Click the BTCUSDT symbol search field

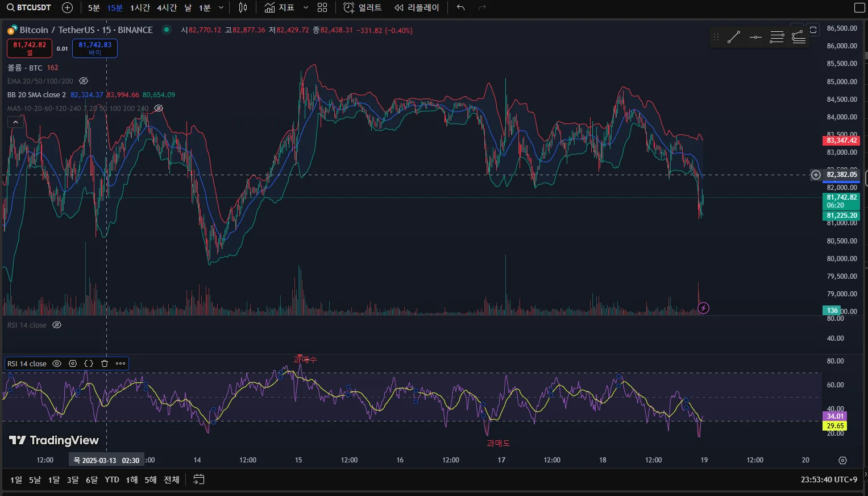(x=29, y=7)
